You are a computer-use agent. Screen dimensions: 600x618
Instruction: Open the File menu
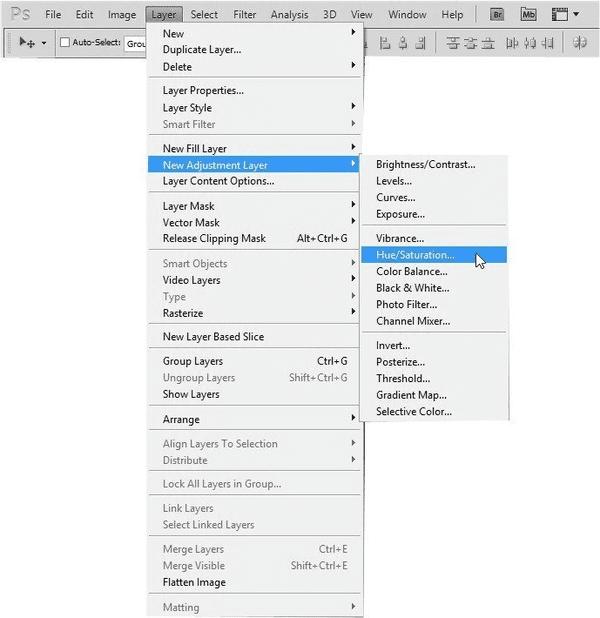click(53, 15)
